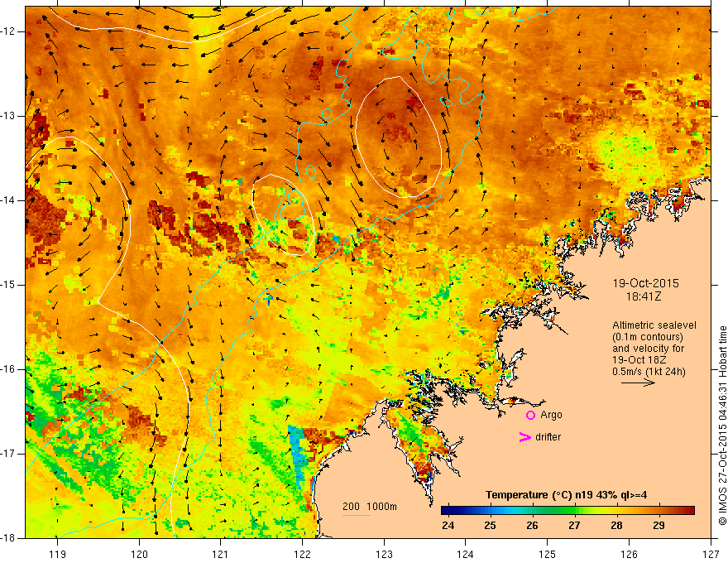Click the '(0.1m contours)' text
The image size is (728, 563).
tap(648, 337)
